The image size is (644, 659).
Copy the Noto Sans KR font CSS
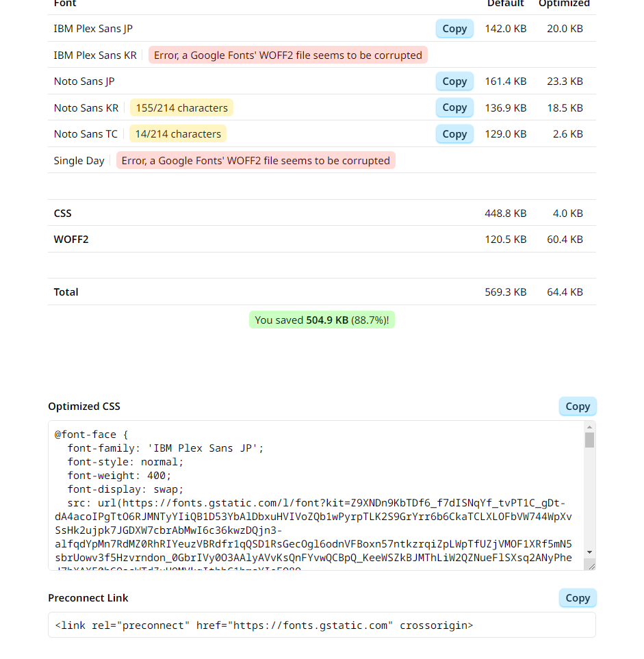pyautogui.click(x=454, y=107)
